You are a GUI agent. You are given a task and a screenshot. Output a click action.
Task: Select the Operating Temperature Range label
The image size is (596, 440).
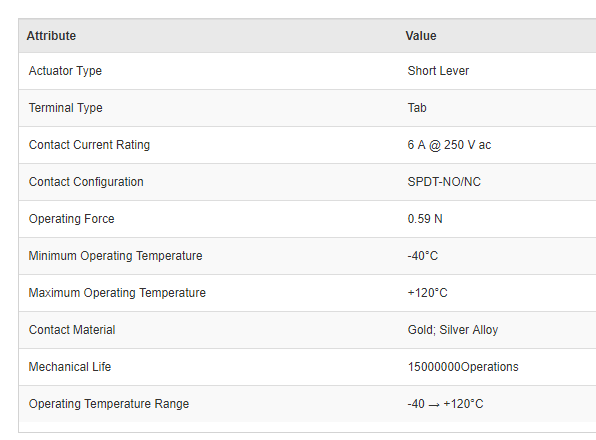(109, 404)
